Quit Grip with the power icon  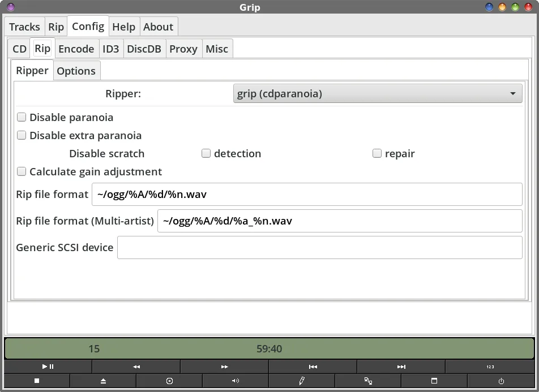(501, 381)
